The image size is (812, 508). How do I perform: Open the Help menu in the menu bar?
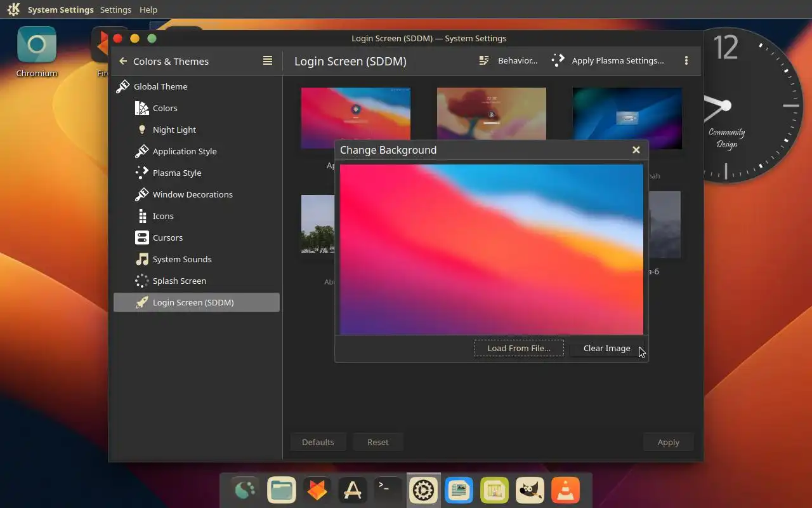coord(148,10)
